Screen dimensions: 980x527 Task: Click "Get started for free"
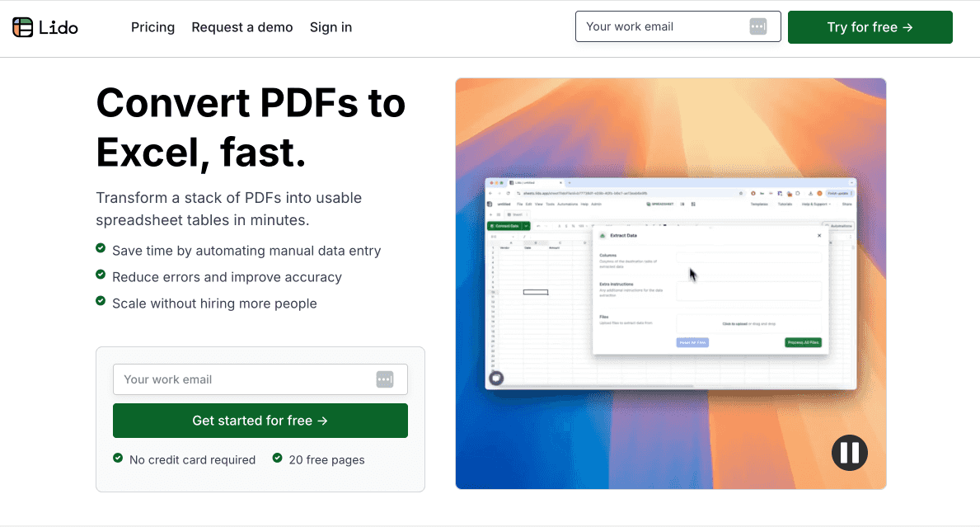tap(260, 421)
